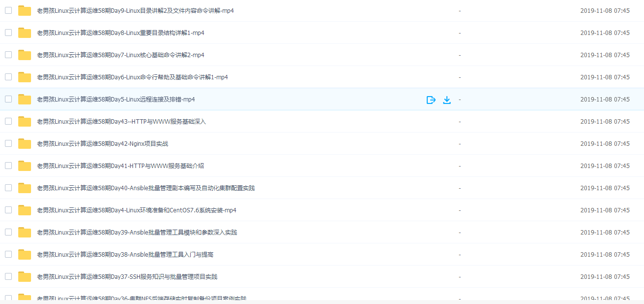The width and height of the screenshot is (644, 304).
Task: Open the folder name Day40-Ansible批量管理剧本编写及自动化集群配置实践
Action: 146,188
